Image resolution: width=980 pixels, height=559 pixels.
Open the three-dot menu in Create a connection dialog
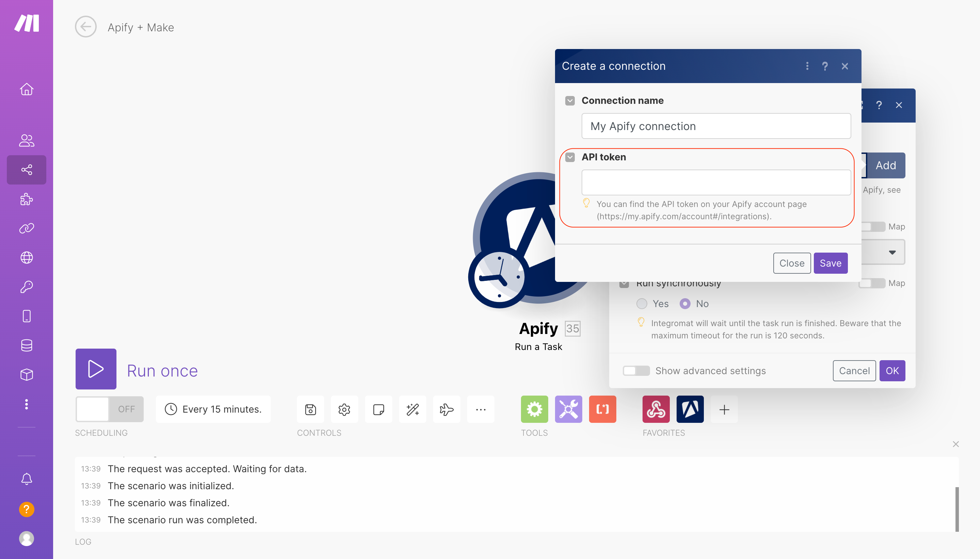tap(807, 66)
